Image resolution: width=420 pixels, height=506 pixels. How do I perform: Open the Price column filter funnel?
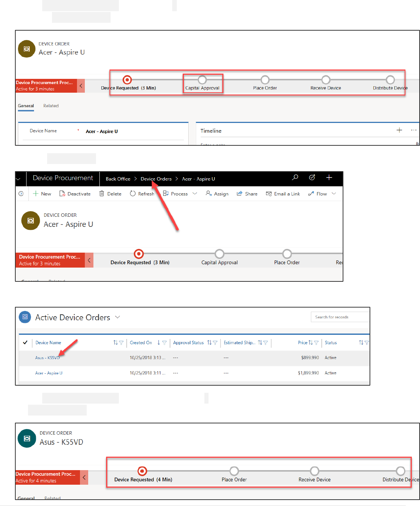pos(316,343)
